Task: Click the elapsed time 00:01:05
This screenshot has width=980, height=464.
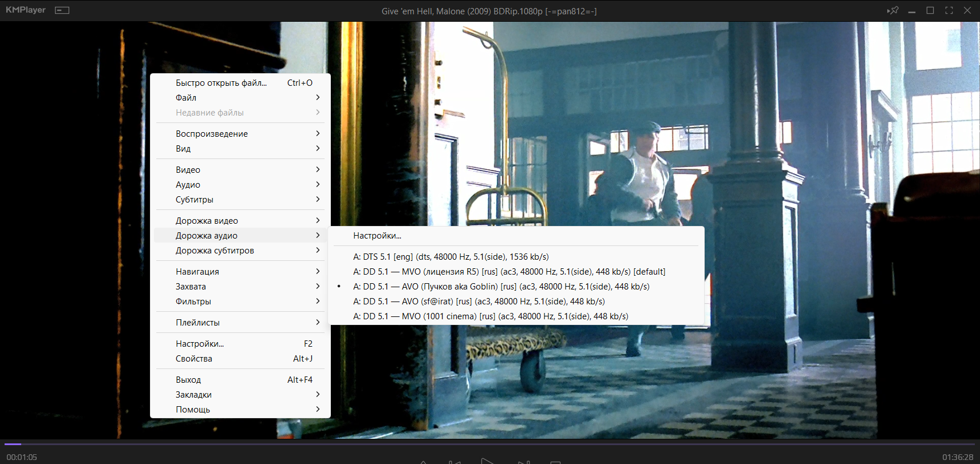Action: click(22, 457)
